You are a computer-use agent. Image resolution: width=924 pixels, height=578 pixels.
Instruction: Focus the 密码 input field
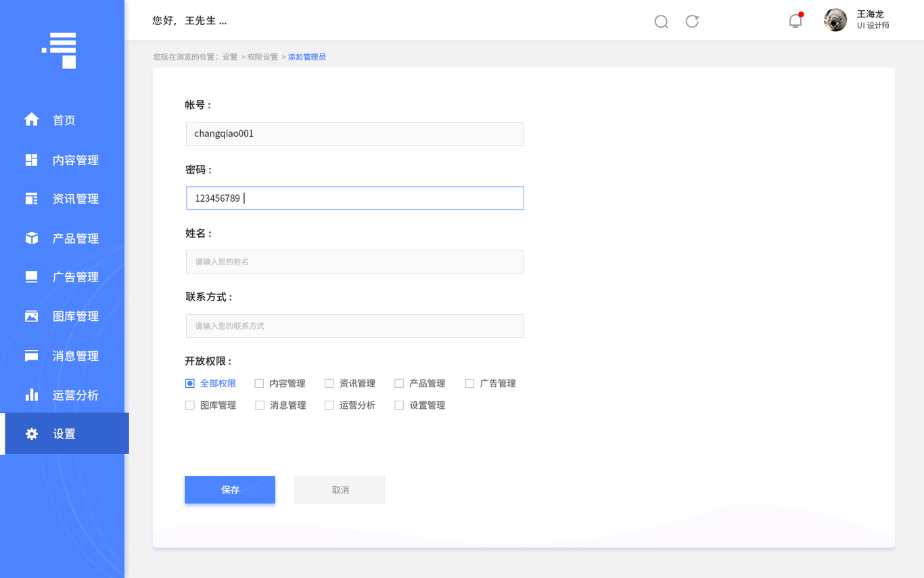click(x=355, y=198)
